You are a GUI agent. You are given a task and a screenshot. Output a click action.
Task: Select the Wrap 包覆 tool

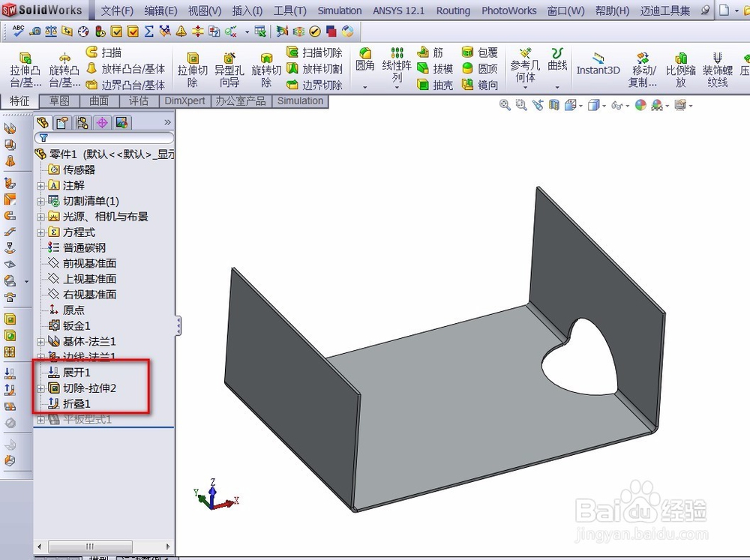pyautogui.click(x=480, y=52)
